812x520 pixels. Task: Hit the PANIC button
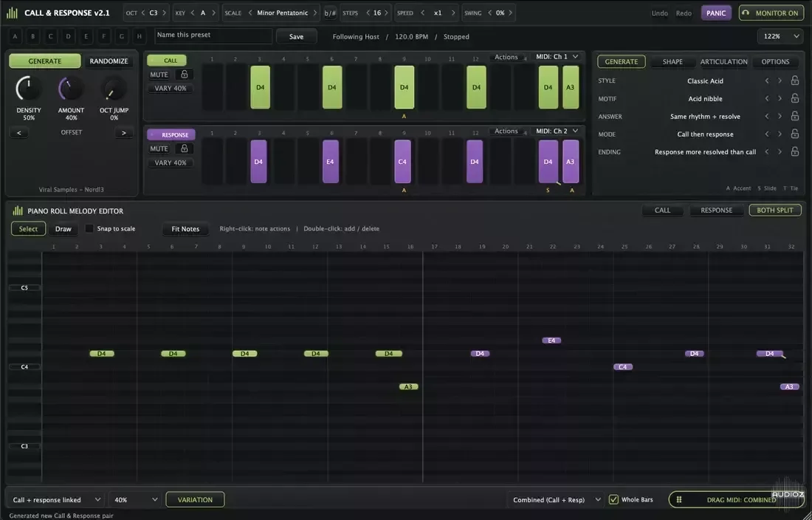tap(716, 13)
